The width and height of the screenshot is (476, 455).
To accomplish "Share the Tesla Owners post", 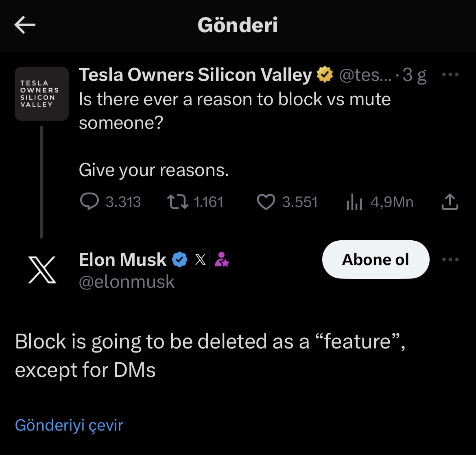I will click(x=450, y=202).
